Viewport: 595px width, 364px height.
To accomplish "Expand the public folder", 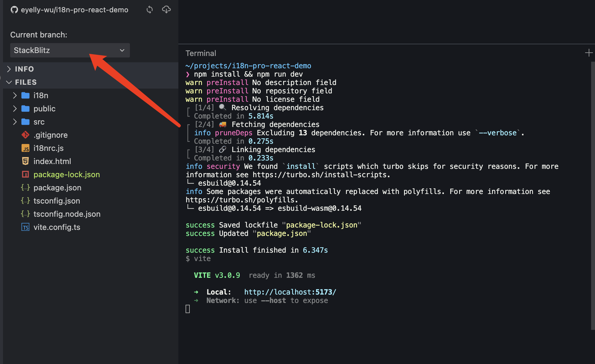I will [x=15, y=108].
